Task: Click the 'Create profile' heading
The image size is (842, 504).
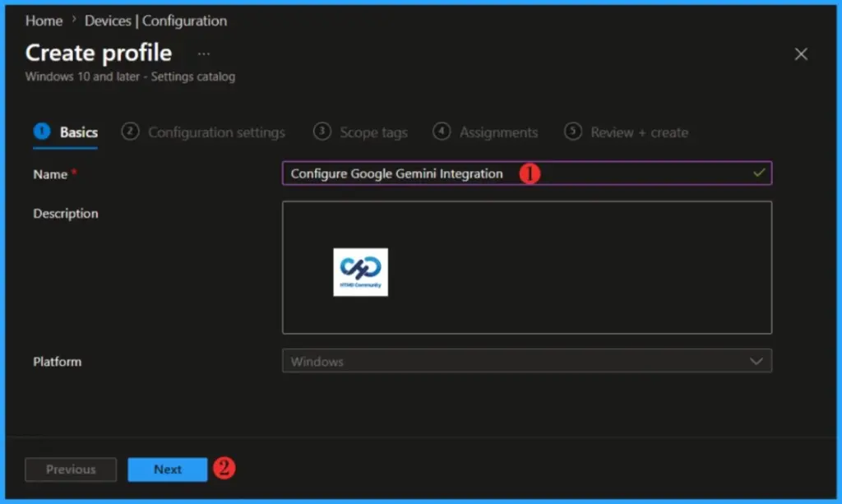Action: tap(99, 53)
